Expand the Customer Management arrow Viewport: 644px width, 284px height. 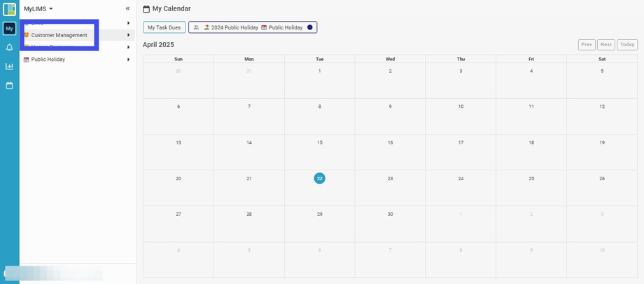129,35
